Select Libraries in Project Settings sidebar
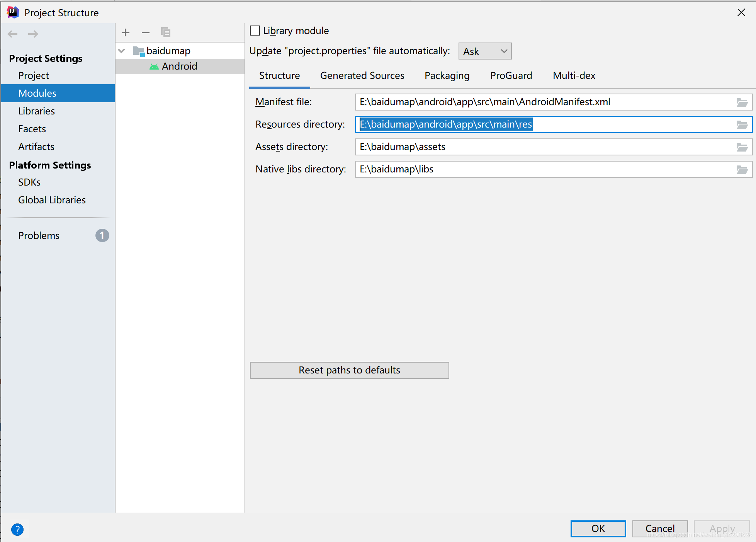756x542 pixels. pos(37,111)
